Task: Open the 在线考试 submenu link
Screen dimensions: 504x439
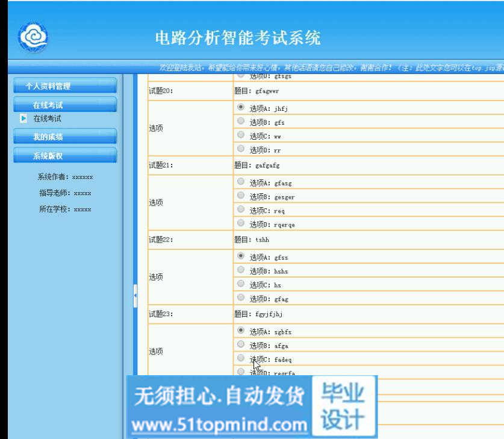Action: (47, 119)
